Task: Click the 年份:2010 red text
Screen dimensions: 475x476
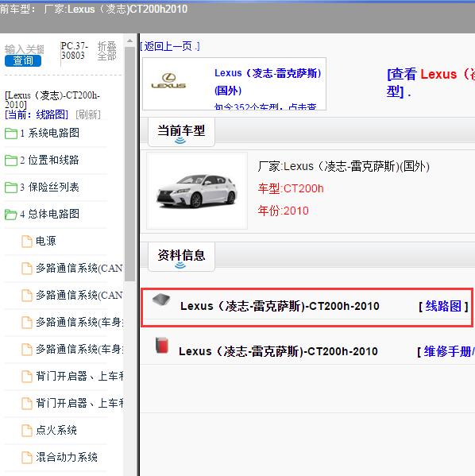Action: (x=283, y=211)
